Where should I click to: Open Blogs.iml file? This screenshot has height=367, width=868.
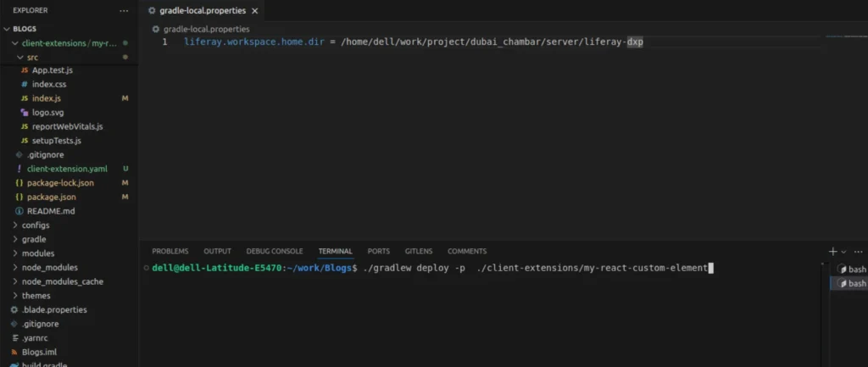[x=39, y=352]
